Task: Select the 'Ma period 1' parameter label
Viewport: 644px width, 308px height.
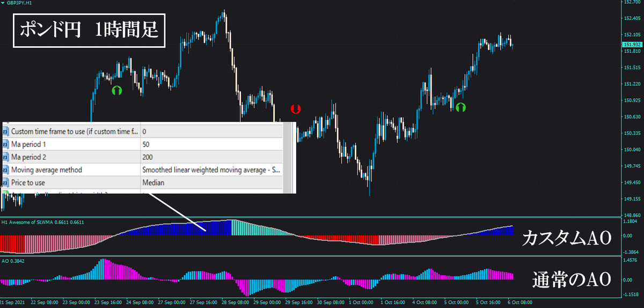Action: coord(27,144)
